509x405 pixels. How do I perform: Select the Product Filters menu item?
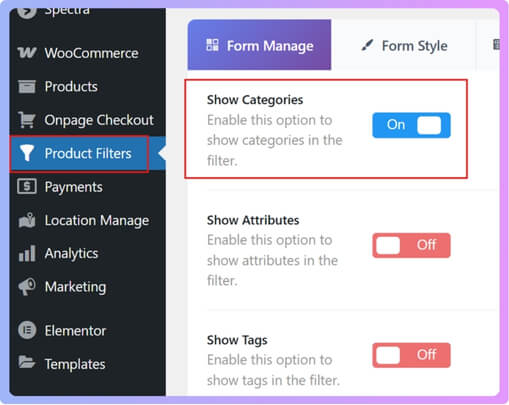pos(87,153)
